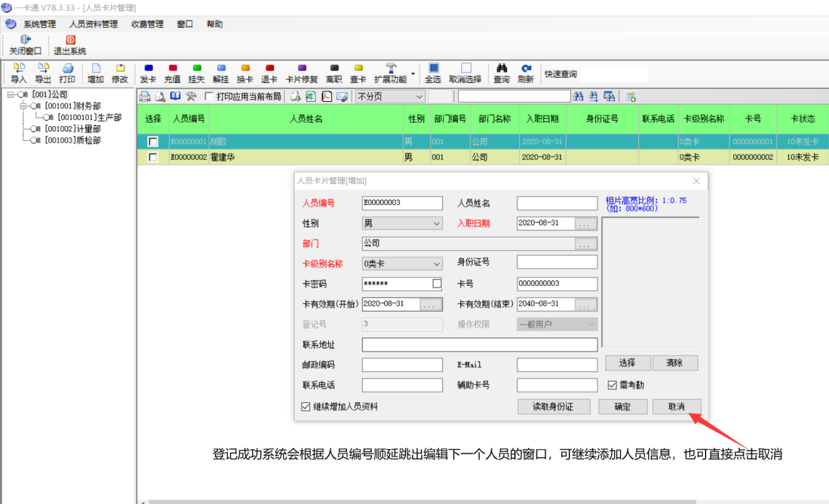Image resolution: width=829 pixels, height=504 pixels.
Task: Open the 收费管理 menu
Action: tap(147, 24)
